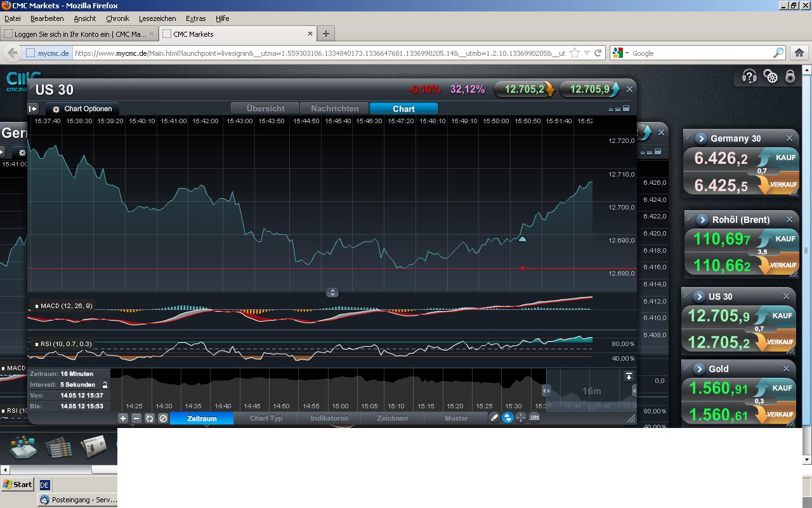Click the 16m timeline range slider
812x508 pixels.
(x=591, y=391)
